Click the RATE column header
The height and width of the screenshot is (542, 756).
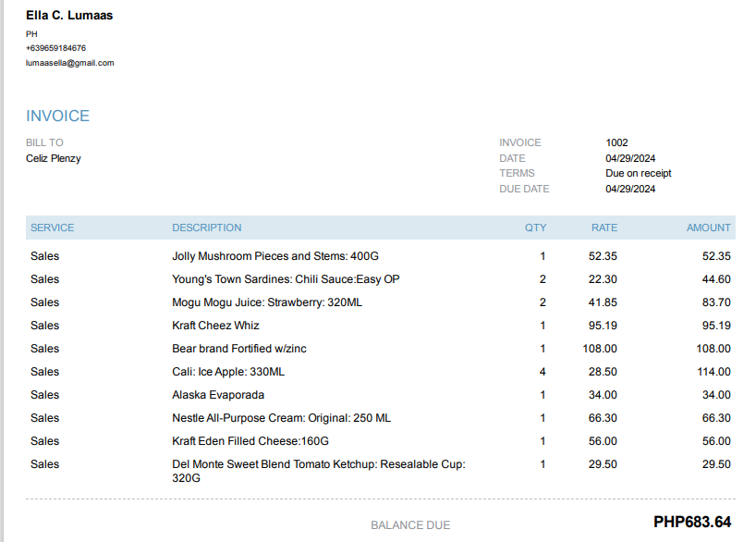604,228
